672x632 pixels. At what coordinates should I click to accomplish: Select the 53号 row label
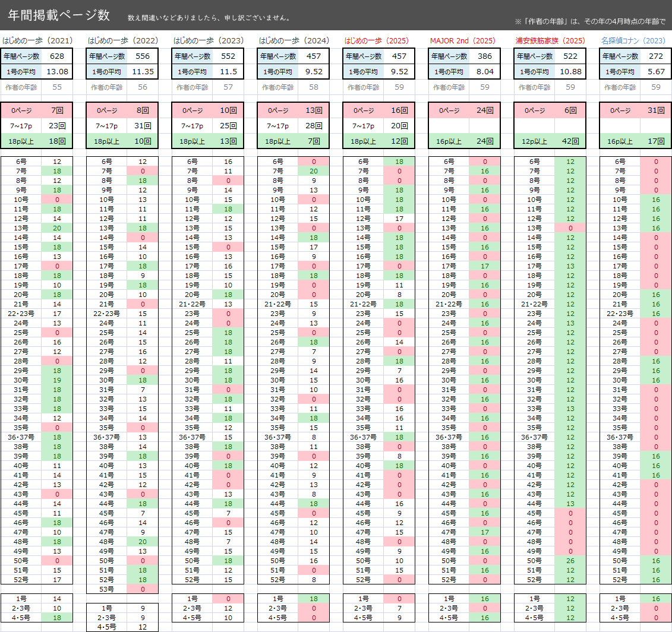click(x=106, y=589)
